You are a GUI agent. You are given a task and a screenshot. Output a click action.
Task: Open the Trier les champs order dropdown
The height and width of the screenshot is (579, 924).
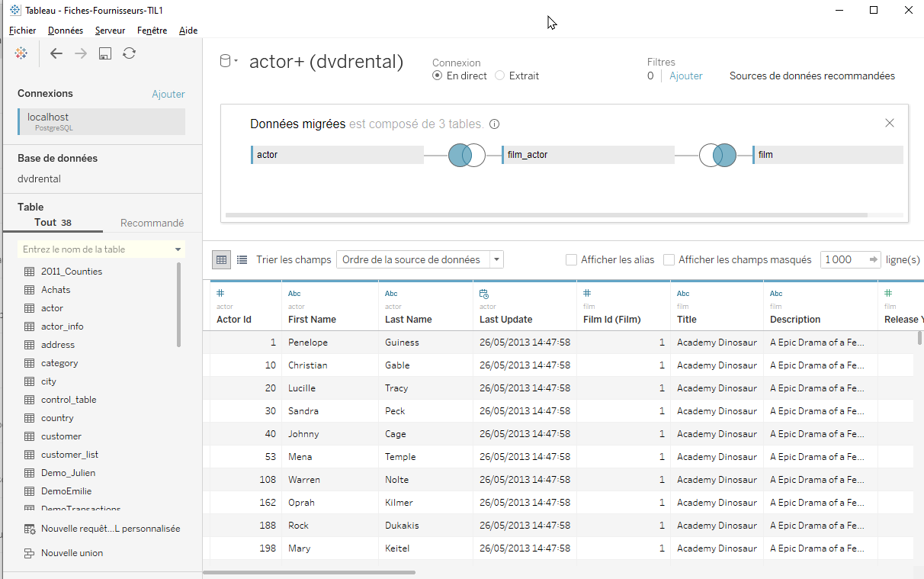[x=420, y=259]
